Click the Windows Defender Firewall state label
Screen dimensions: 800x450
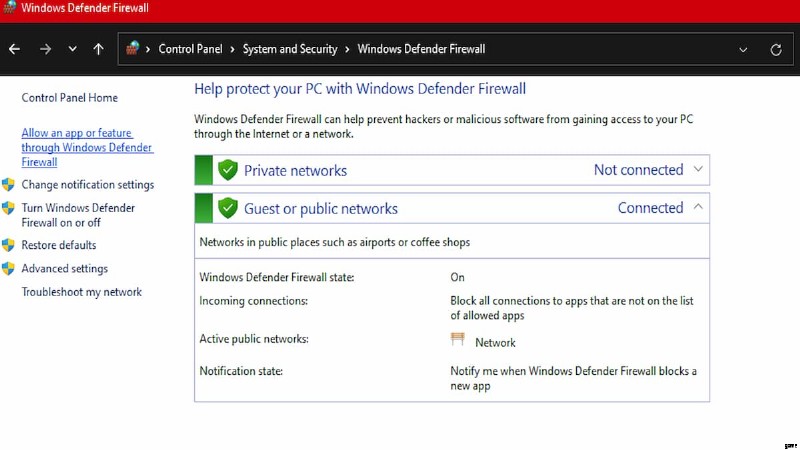click(x=277, y=277)
